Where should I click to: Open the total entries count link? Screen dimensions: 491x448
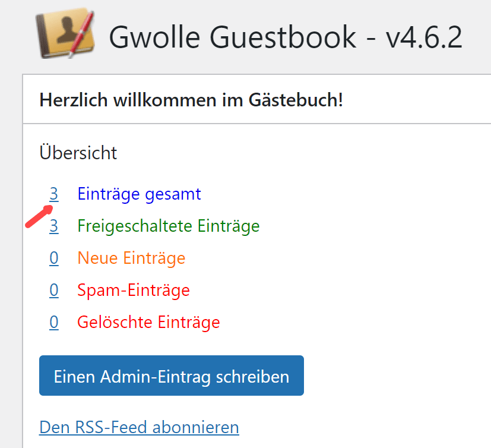point(54,194)
